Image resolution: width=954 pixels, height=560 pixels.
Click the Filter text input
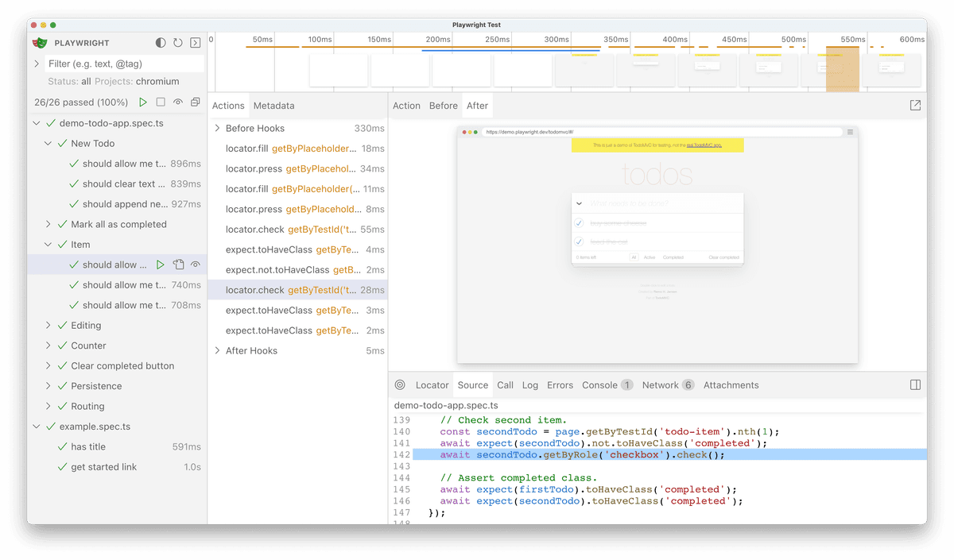[x=125, y=64]
